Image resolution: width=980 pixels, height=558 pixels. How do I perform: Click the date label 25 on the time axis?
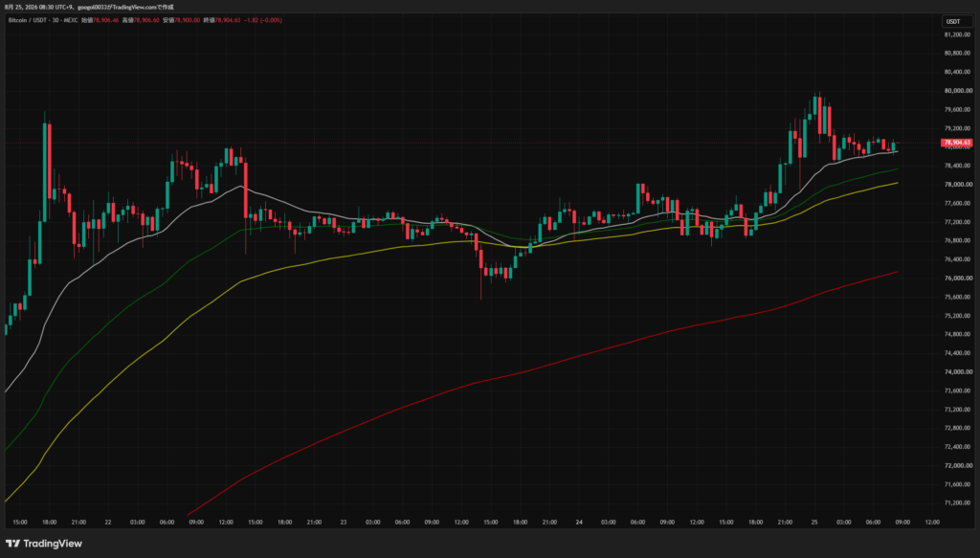click(x=814, y=523)
